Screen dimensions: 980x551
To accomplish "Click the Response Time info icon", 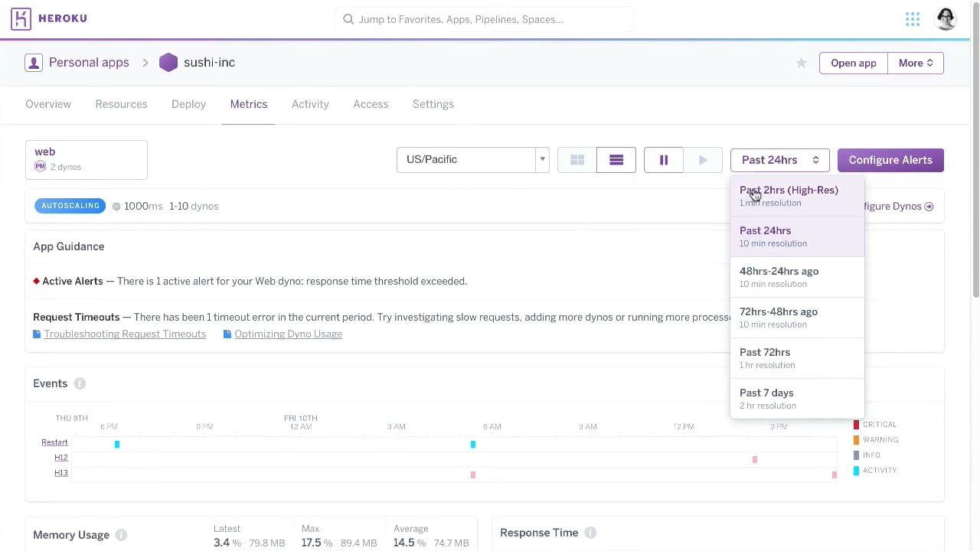I will point(590,533).
